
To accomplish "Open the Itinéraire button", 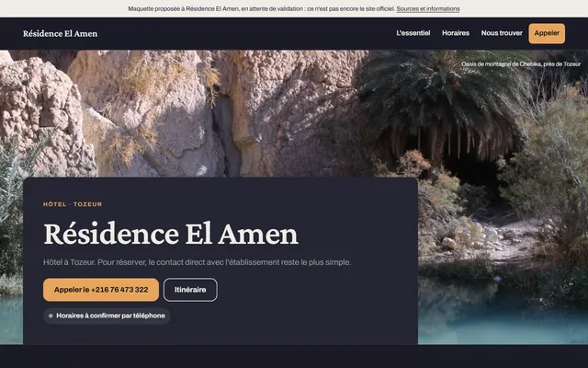I will 190,290.
